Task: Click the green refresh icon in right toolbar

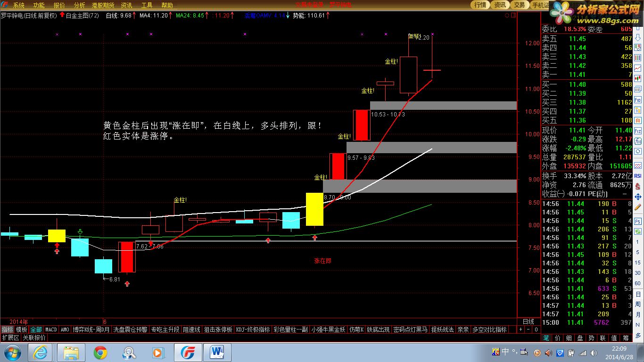Action: click(x=638, y=231)
